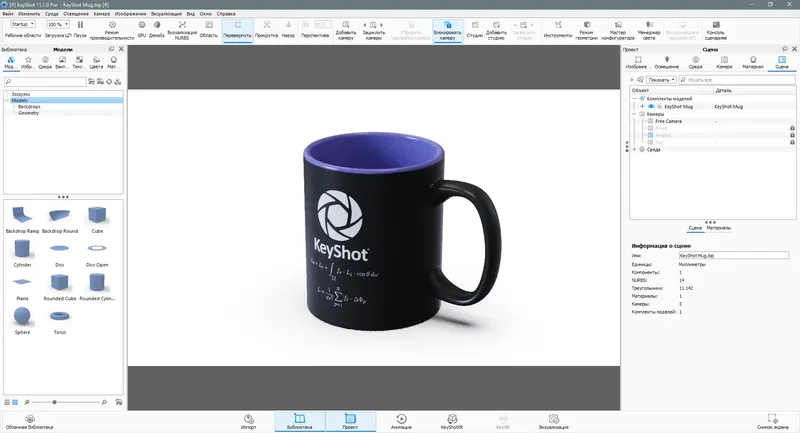Collapse the Models folder in library tree
The image size is (800, 433).
pos(8,100)
